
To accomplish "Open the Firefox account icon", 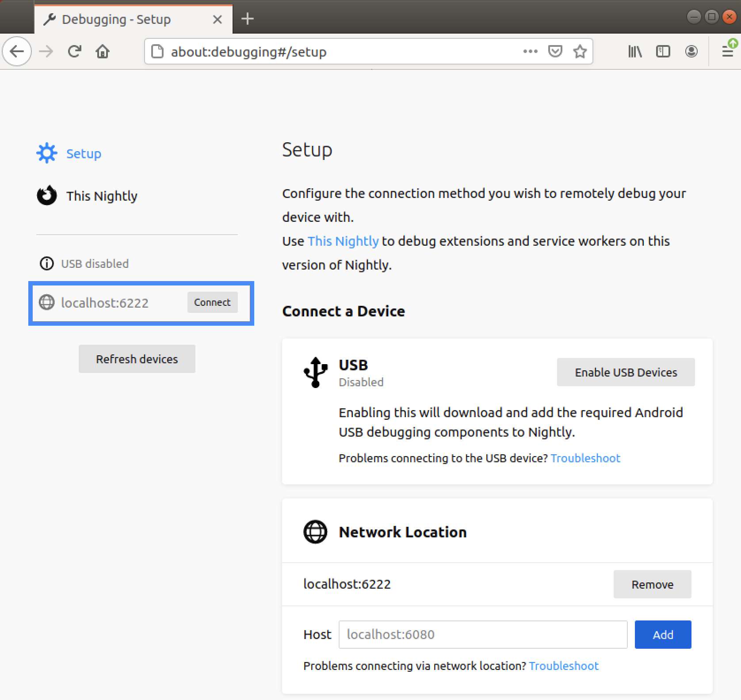I will point(691,52).
